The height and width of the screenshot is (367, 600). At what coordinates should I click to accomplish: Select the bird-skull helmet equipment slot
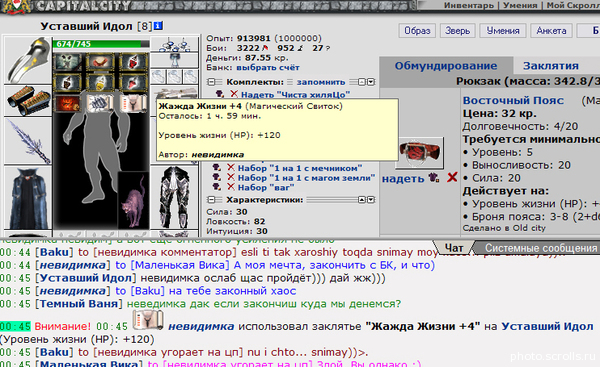tap(28, 60)
